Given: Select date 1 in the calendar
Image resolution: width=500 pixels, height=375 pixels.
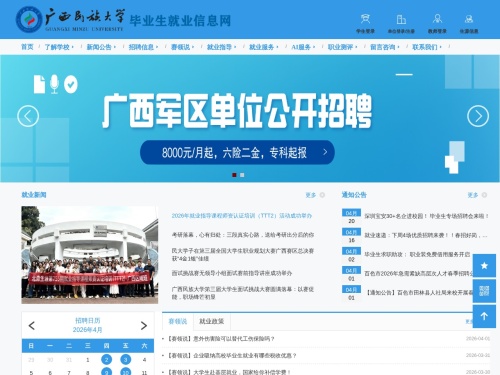Looking at the screenshot, I should (x=88, y=360).
